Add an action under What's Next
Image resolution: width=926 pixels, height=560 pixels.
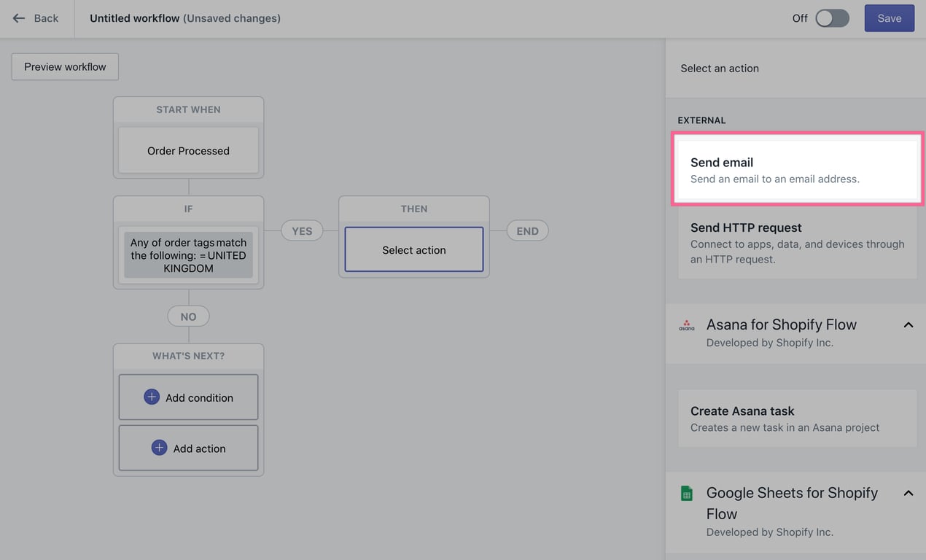point(188,448)
